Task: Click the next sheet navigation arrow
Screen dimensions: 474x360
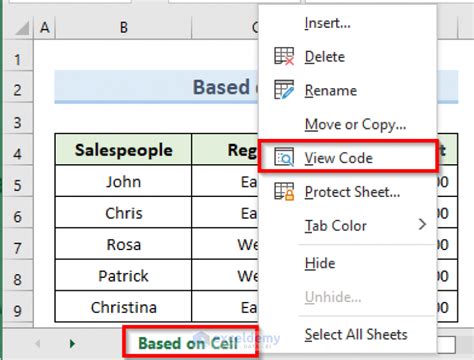Action: (72, 343)
